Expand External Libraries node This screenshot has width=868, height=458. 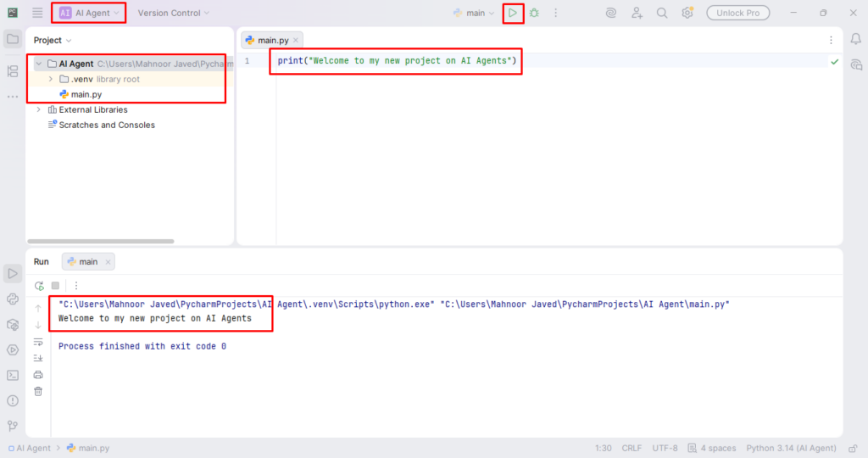[x=39, y=109]
